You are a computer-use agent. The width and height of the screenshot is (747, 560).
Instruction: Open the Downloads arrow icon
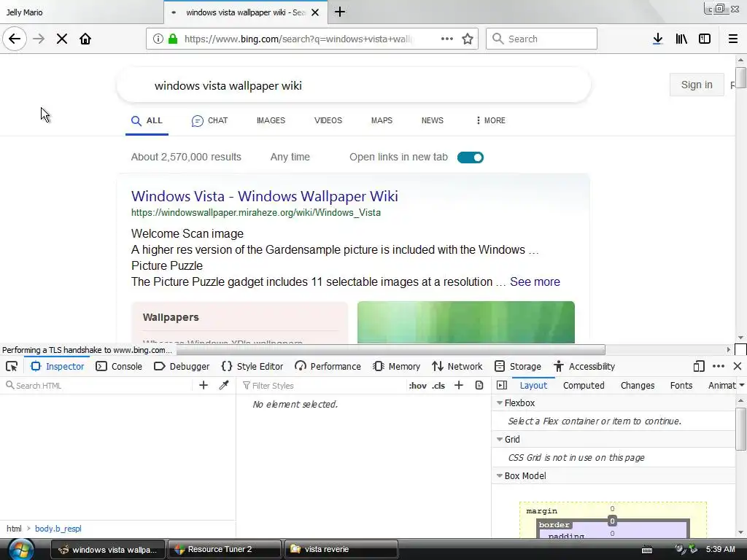click(657, 39)
